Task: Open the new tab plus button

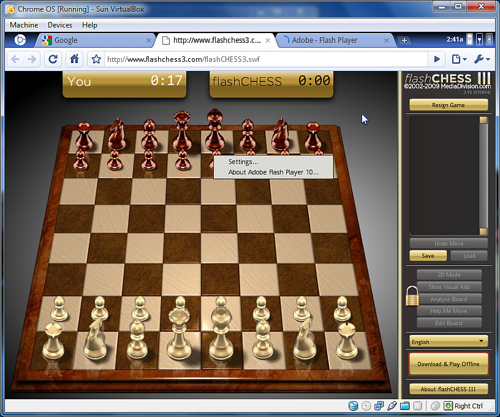Action: (x=404, y=41)
